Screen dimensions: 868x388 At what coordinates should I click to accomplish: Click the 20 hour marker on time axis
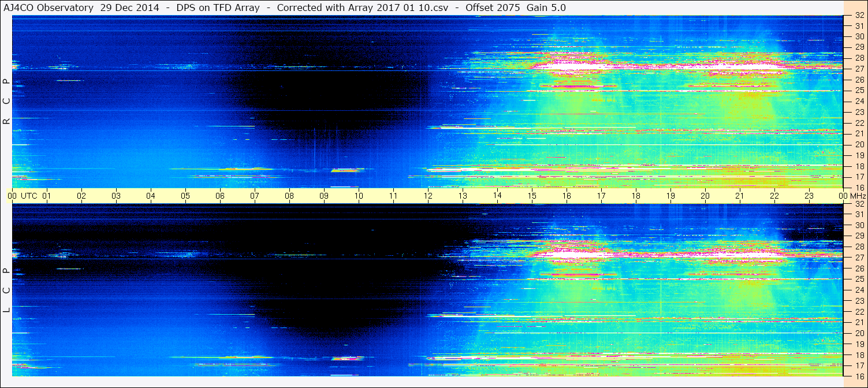[x=705, y=196]
